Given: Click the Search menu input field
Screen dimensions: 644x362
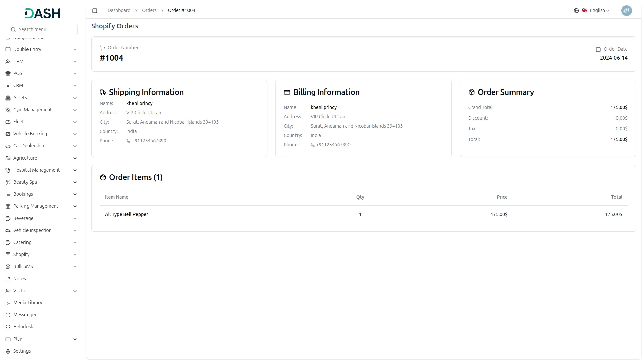Looking at the screenshot, I should (46, 29).
